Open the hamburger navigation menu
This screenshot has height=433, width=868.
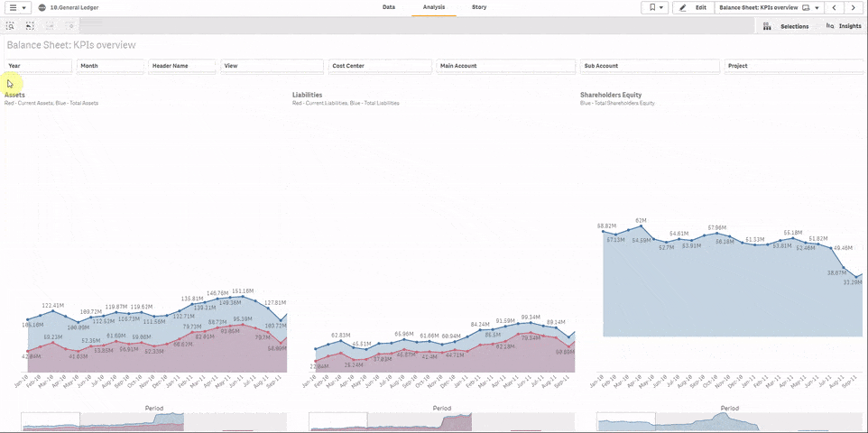17,8
